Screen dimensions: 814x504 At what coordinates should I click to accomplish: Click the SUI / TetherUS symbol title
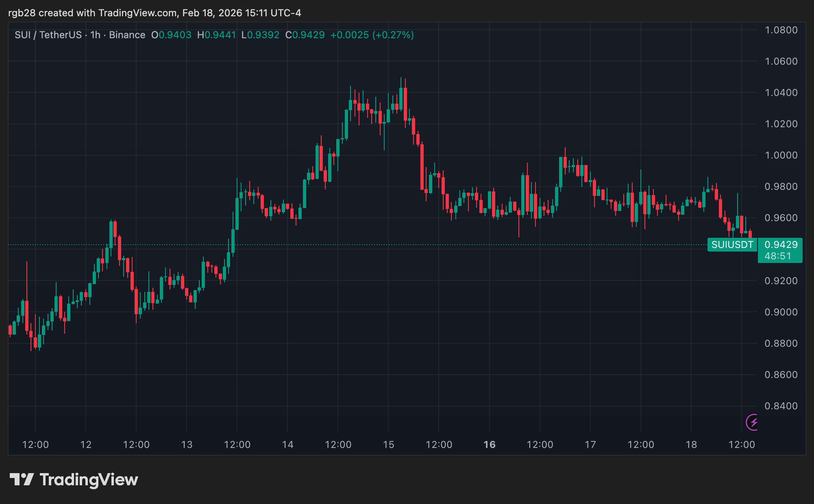(x=48, y=35)
